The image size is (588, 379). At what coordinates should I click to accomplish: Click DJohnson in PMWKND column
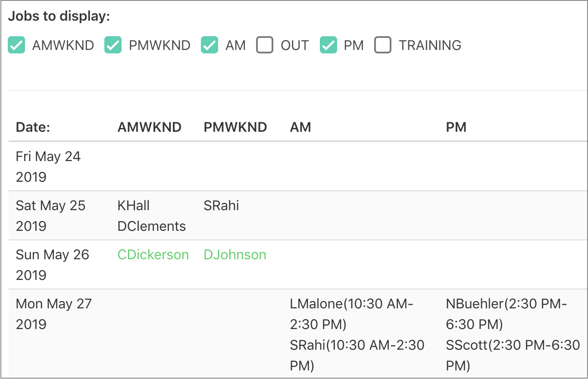[x=235, y=255]
